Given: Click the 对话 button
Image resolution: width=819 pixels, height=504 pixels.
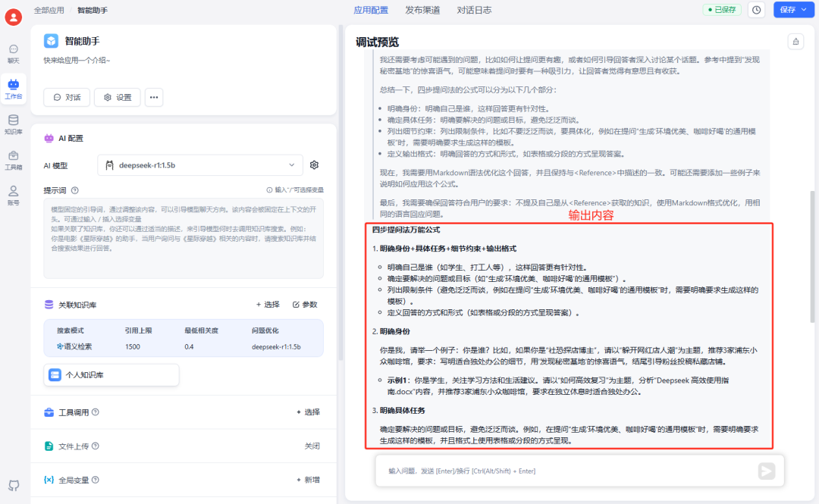Looking at the screenshot, I should tap(67, 97).
